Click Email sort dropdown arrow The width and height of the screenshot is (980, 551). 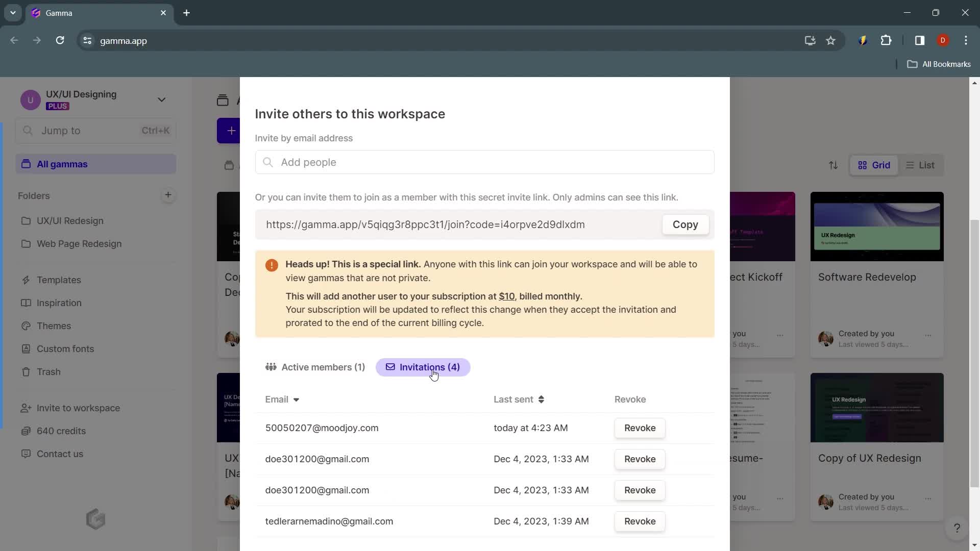[297, 399]
